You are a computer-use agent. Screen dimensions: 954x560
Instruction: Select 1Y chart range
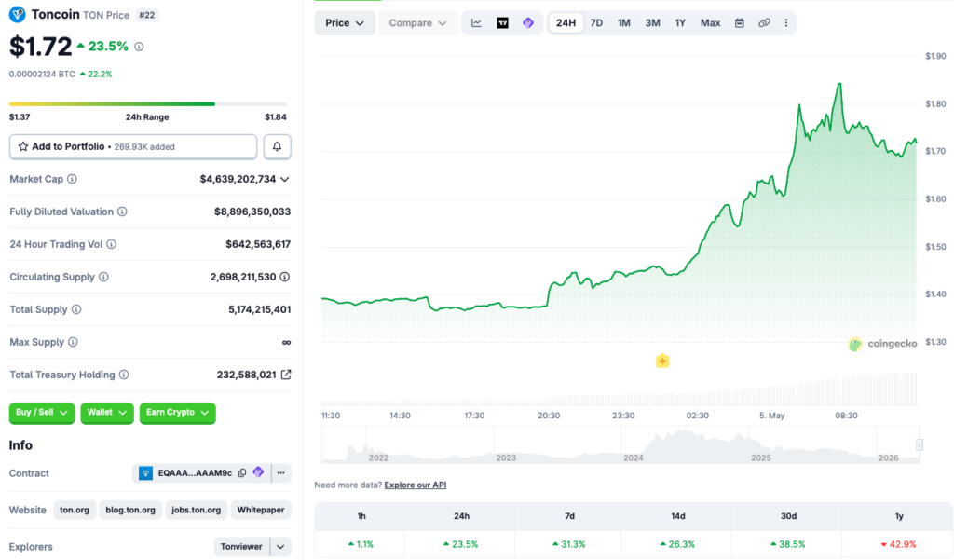pos(680,23)
